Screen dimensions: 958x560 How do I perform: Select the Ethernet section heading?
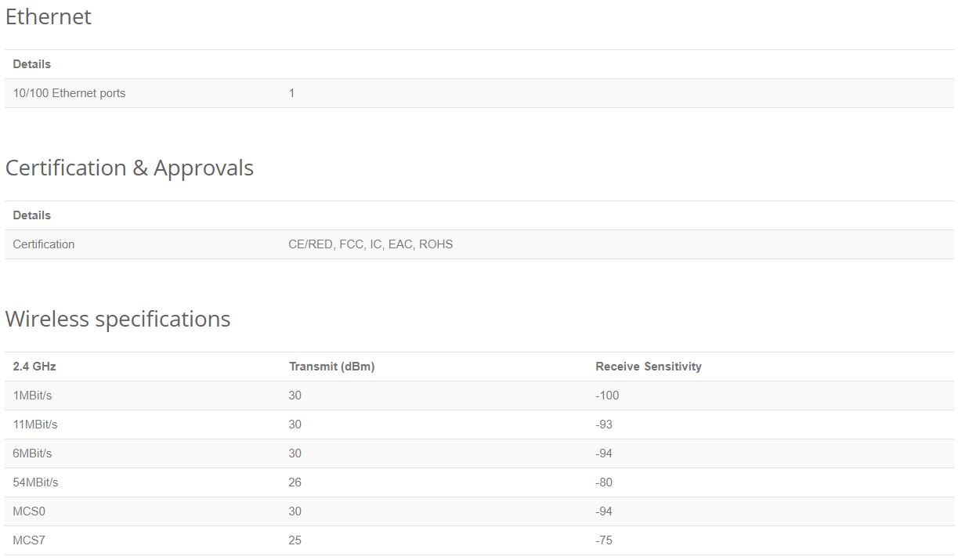click(49, 17)
